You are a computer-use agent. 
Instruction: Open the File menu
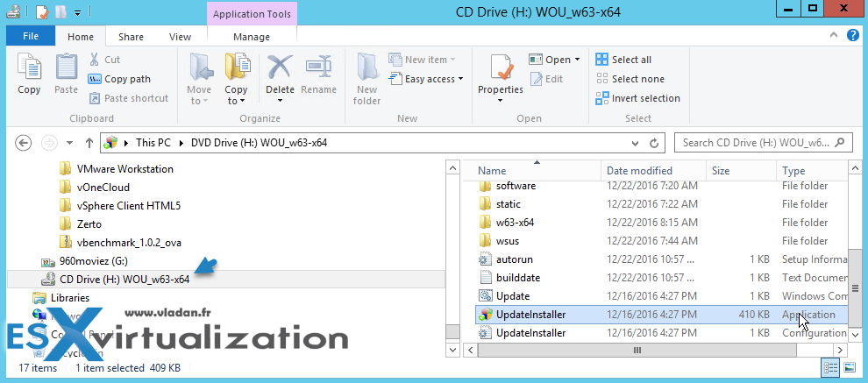tap(31, 37)
